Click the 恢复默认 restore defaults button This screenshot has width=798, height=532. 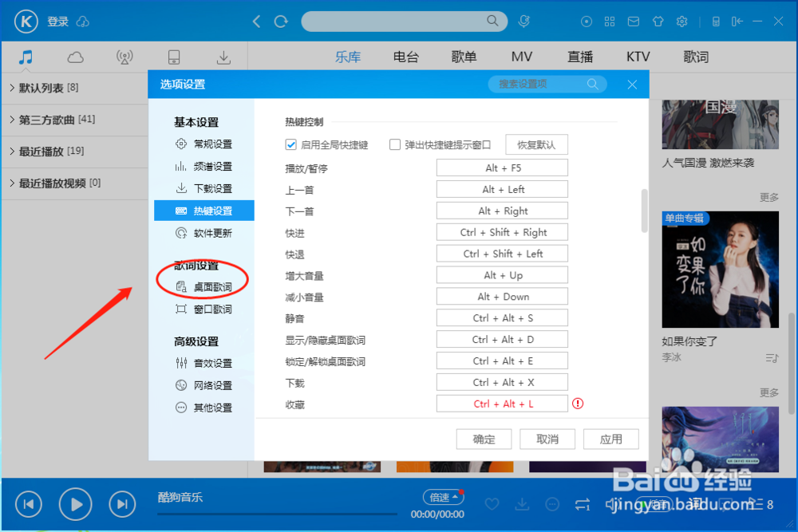[x=536, y=144]
